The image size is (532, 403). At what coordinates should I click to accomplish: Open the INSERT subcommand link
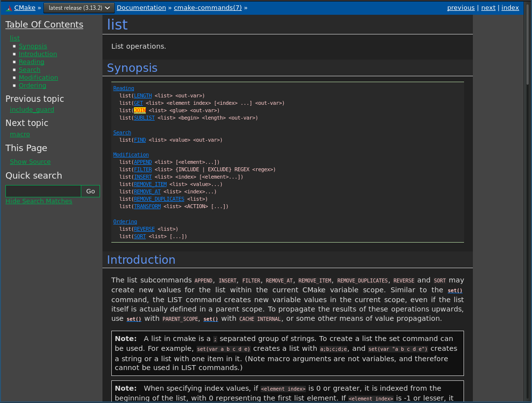(143, 177)
